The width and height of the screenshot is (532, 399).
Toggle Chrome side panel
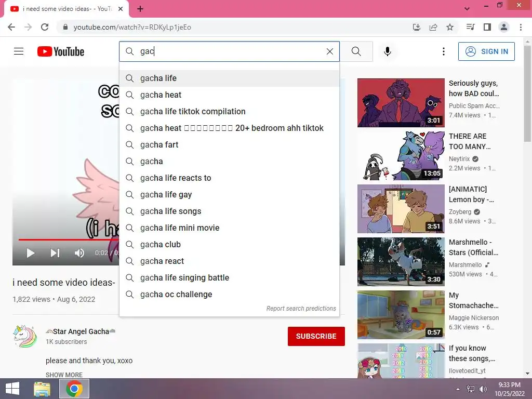coord(487,27)
